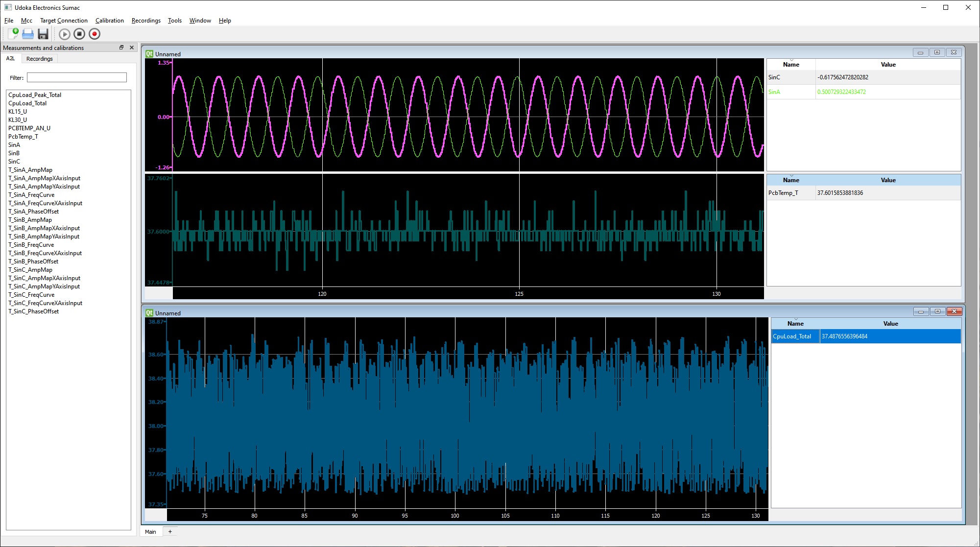This screenshot has width=980, height=547.
Task: Click the A2L tab in measurements panel
Action: point(11,59)
